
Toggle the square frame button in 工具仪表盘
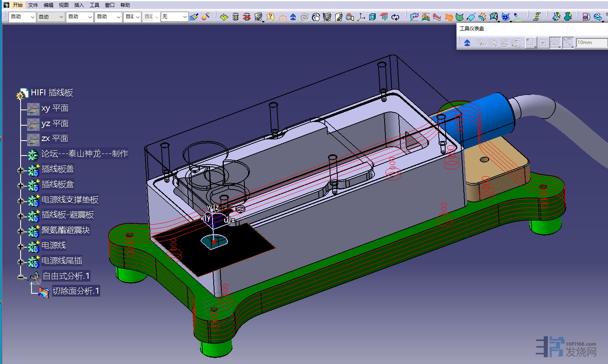[x=530, y=42]
